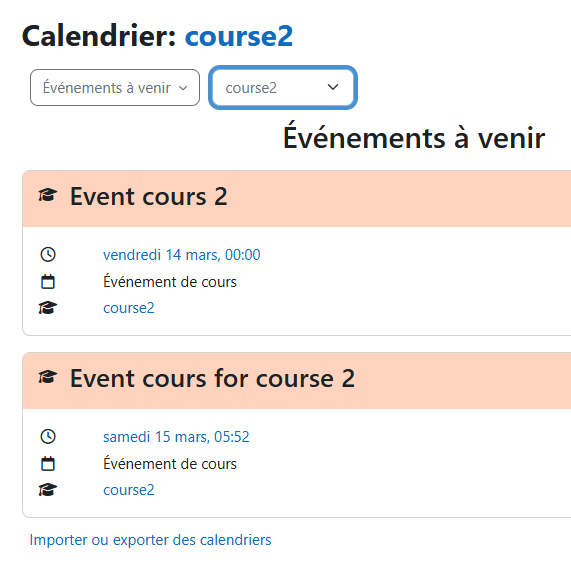The image size is (571, 567).
Task: Click clock icon next to samedi 15 mars
Action: pyautogui.click(x=48, y=436)
